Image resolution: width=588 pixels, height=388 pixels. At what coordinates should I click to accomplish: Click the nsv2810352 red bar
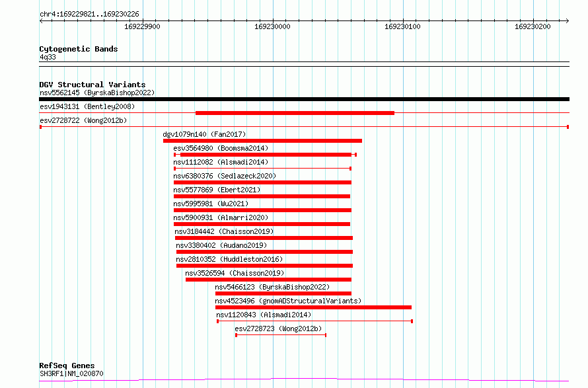coord(264,266)
